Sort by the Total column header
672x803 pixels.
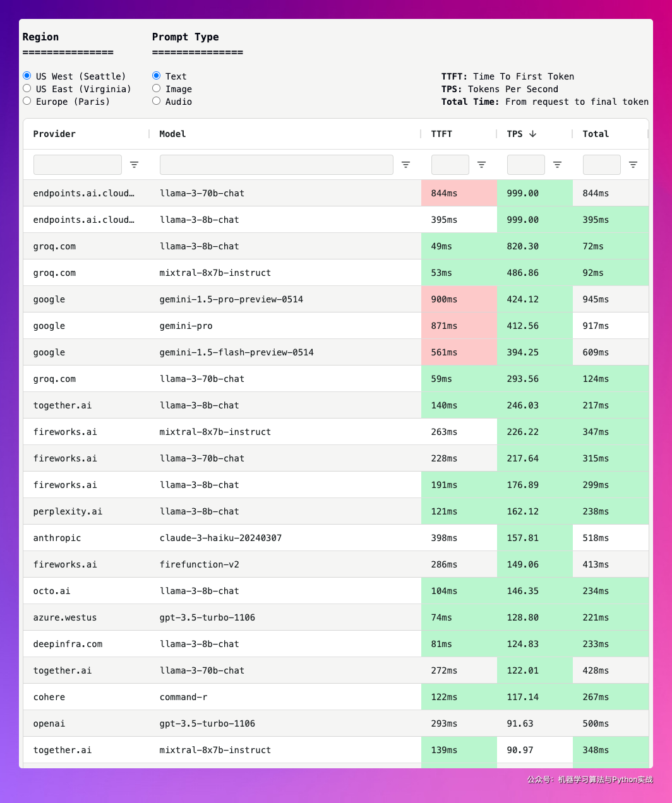(x=596, y=134)
